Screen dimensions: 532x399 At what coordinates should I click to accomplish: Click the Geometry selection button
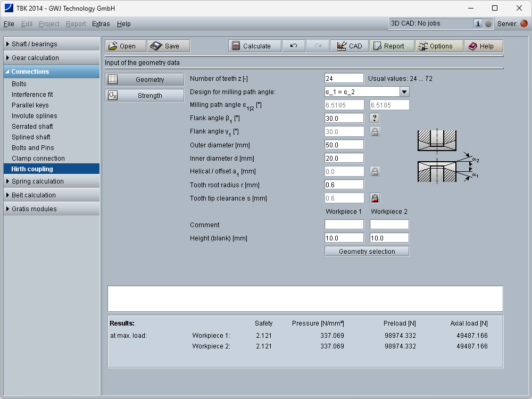(x=367, y=251)
